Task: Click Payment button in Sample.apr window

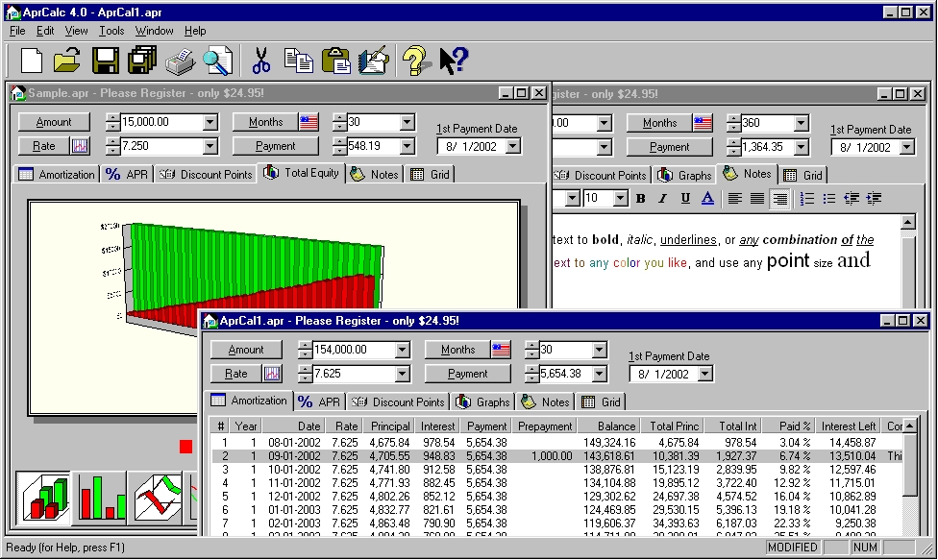Action: [x=275, y=146]
